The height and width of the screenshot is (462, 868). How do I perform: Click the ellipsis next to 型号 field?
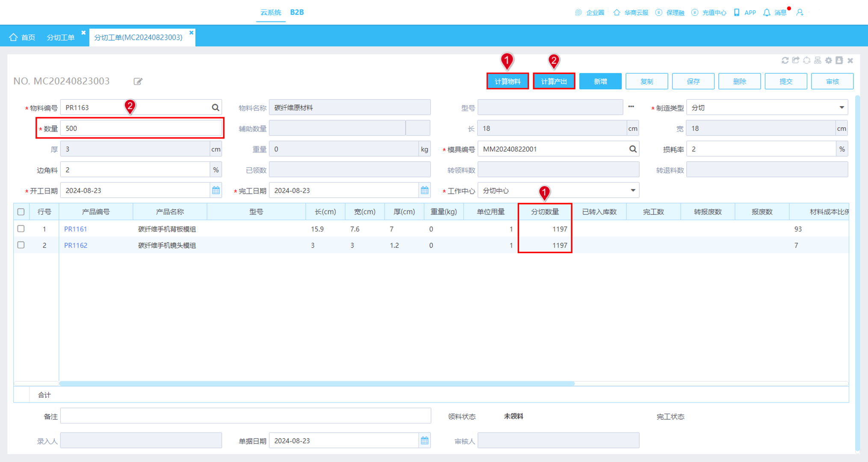coord(631,107)
